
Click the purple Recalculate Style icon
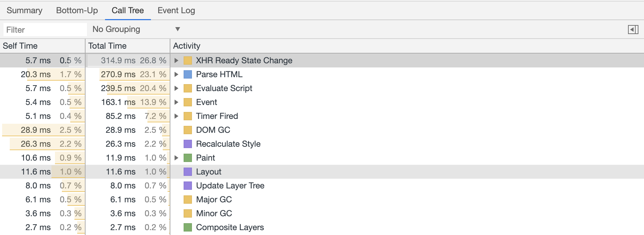coord(188,144)
